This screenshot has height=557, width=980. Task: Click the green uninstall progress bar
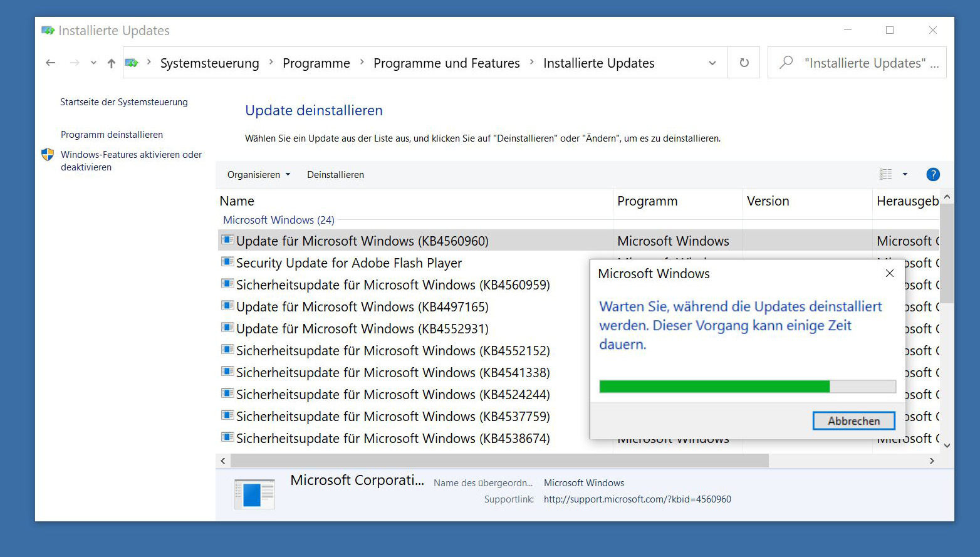748,386
